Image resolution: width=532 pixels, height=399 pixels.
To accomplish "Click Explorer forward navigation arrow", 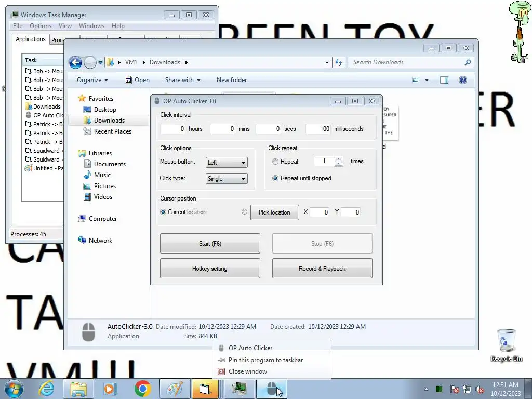I will (90, 62).
